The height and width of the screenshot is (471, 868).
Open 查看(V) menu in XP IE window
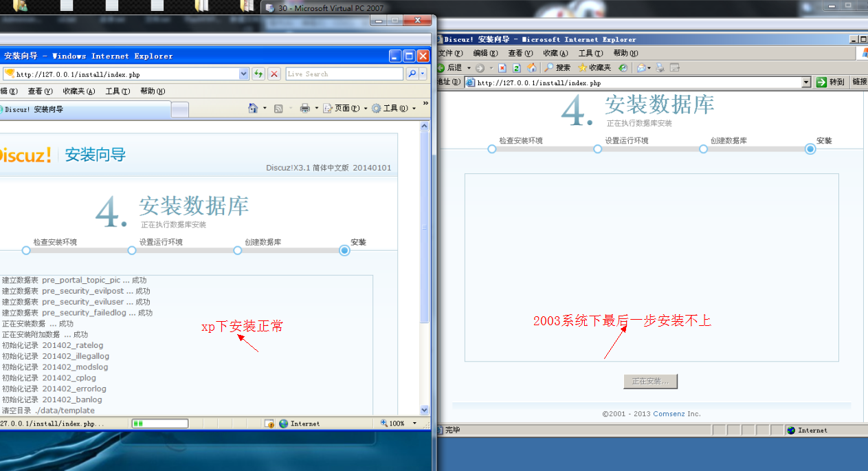[x=39, y=91]
